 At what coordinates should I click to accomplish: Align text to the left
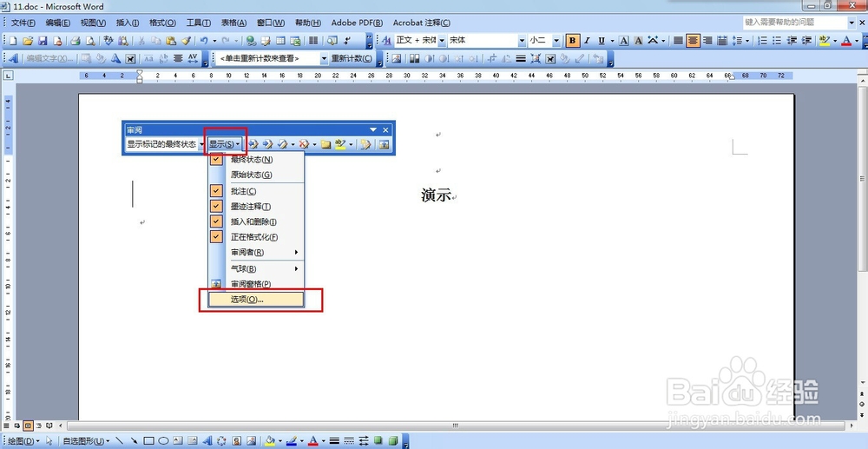tap(678, 41)
